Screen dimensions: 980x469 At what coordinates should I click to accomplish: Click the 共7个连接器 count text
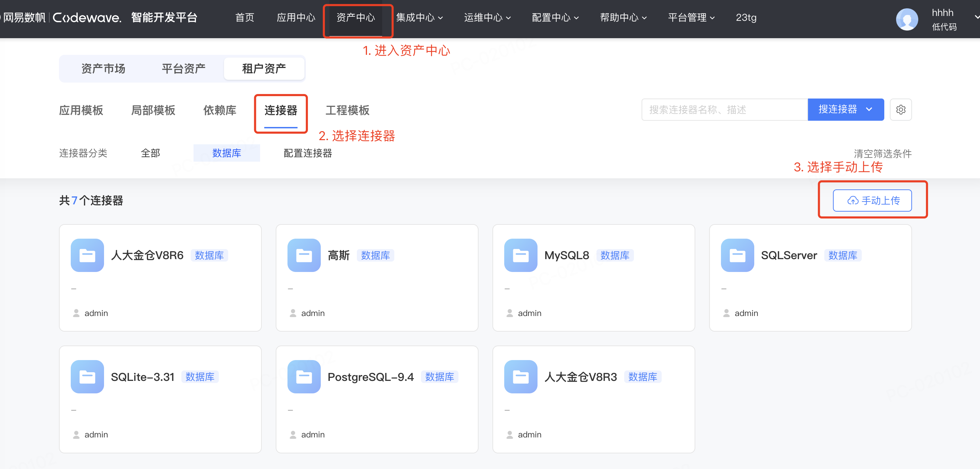coord(91,201)
